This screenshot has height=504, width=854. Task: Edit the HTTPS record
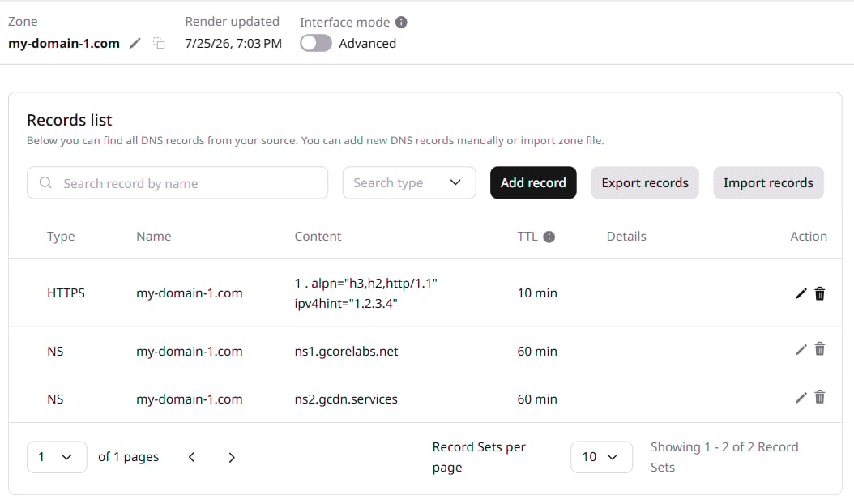[801, 293]
